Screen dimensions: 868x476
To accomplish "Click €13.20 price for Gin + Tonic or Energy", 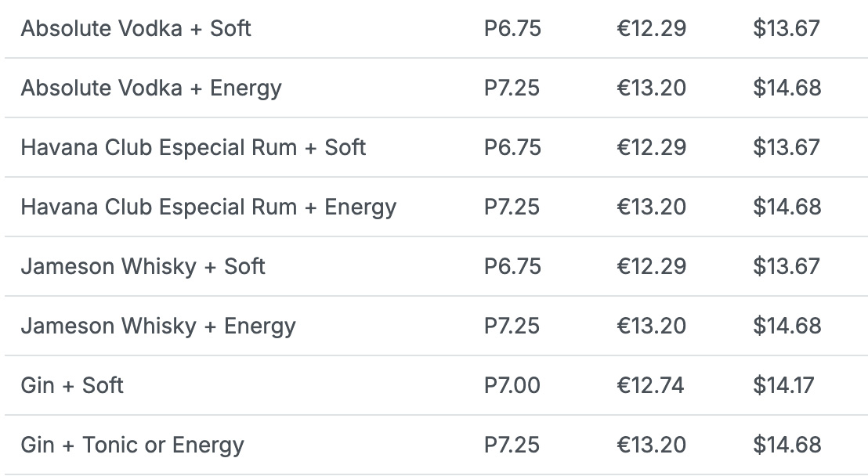I will coord(651,445).
